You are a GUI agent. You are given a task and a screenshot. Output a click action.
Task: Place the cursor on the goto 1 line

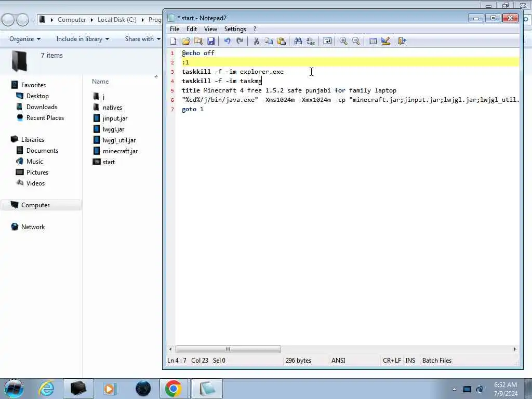coord(193,109)
